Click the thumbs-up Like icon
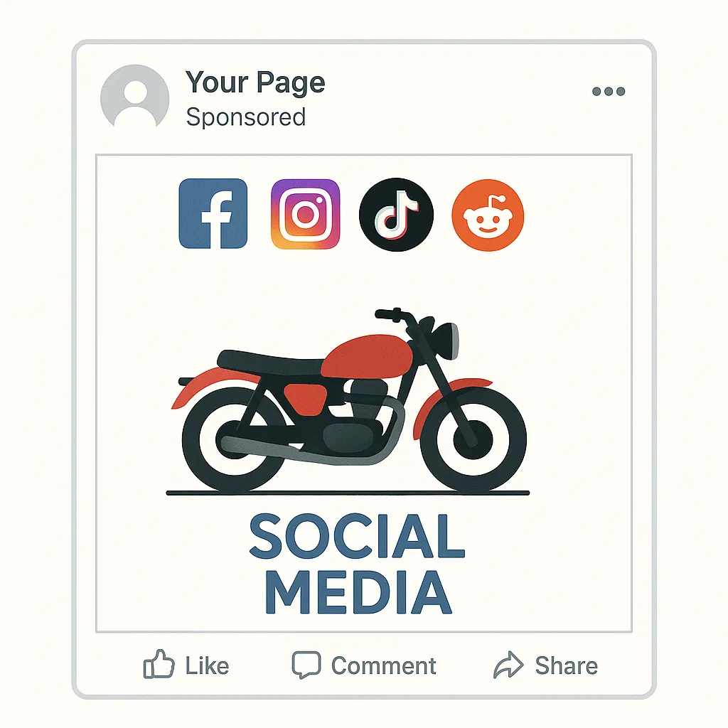728x728 pixels. pos(159,664)
